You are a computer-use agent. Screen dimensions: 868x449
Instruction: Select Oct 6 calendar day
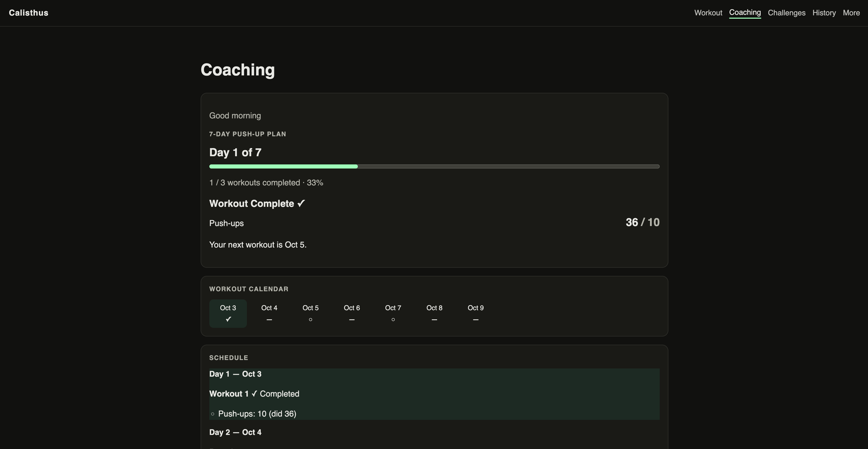pyautogui.click(x=352, y=313)
